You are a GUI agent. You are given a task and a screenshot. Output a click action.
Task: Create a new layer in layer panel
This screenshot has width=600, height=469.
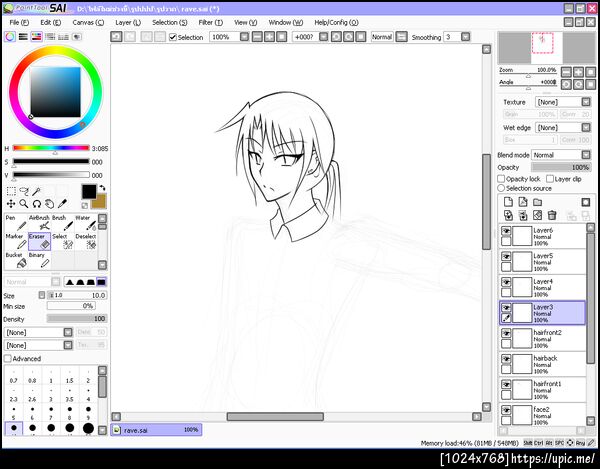(508, 202)
